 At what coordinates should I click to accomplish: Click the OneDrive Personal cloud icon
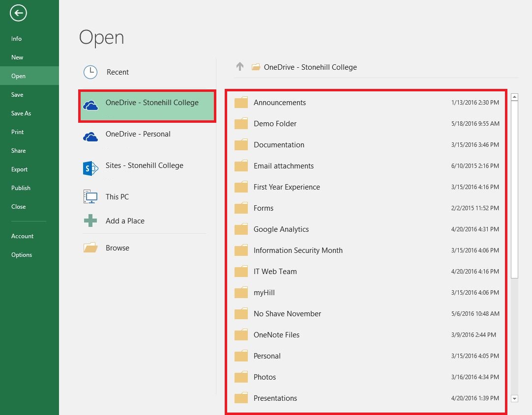point(90,137)
